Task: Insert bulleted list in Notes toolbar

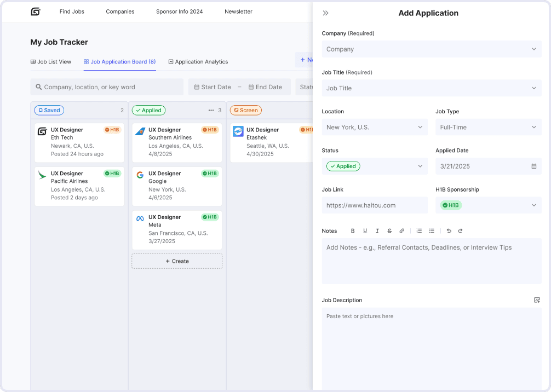Action: pyautogui.click(x=431, y=231)
